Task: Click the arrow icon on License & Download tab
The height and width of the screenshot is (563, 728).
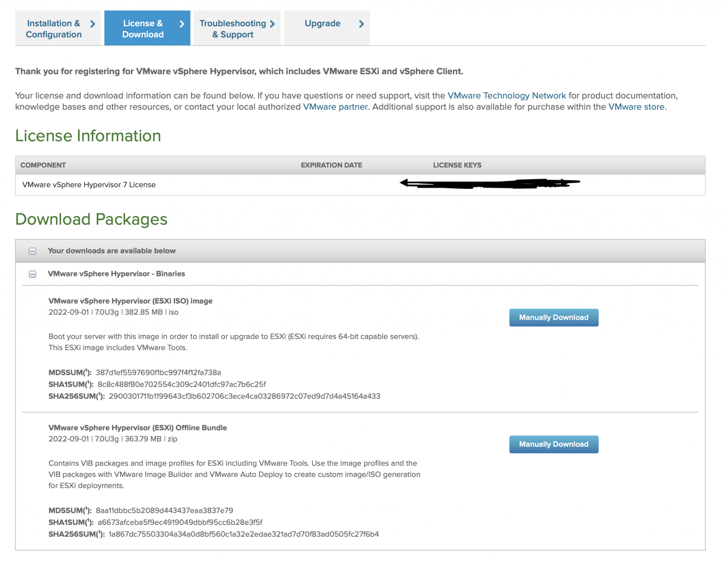Action: pyautogui.click(x=182, y=24)
